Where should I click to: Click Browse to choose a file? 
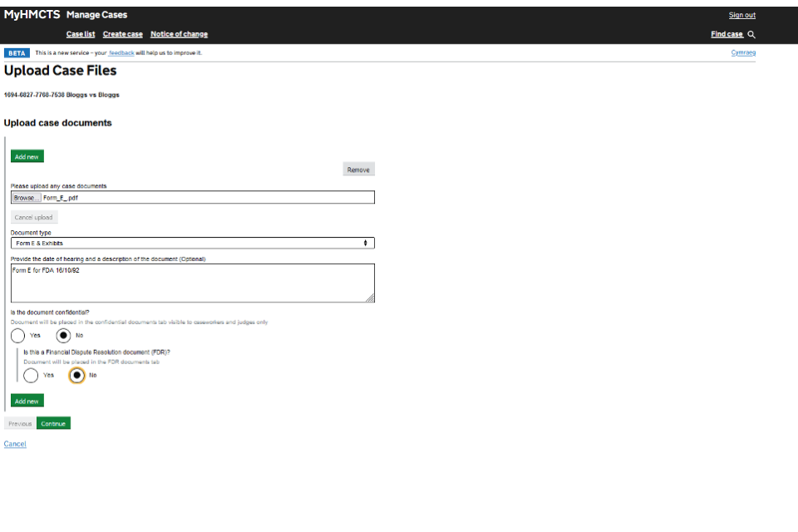click(x=26, y=198)
